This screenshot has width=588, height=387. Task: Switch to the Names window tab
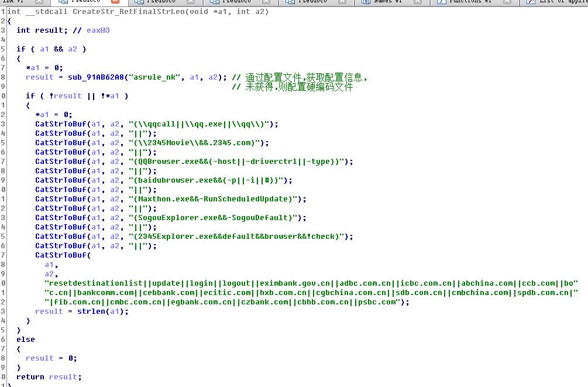pyautogui.click(x=387, y=2)
